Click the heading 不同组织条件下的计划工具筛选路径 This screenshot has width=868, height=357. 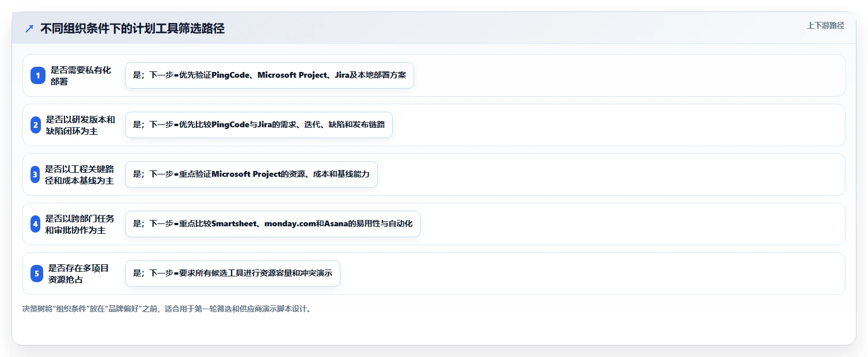[x=132, y=29]
